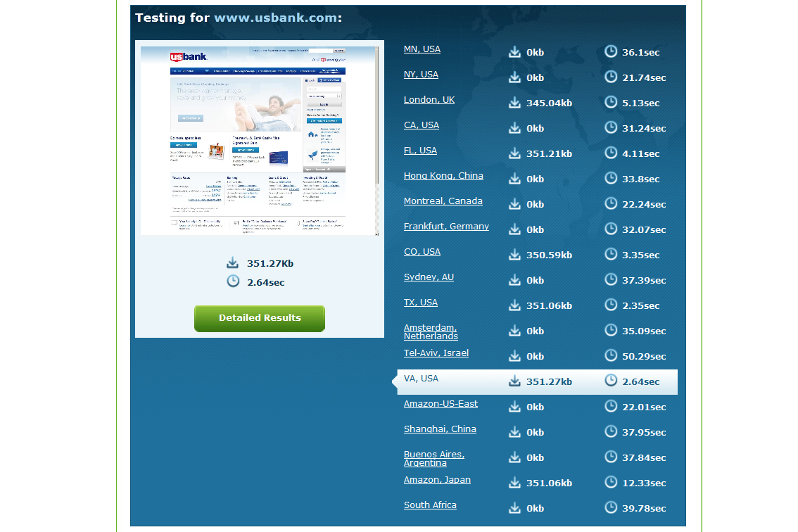Click the 37.95sec load time value

644,433
